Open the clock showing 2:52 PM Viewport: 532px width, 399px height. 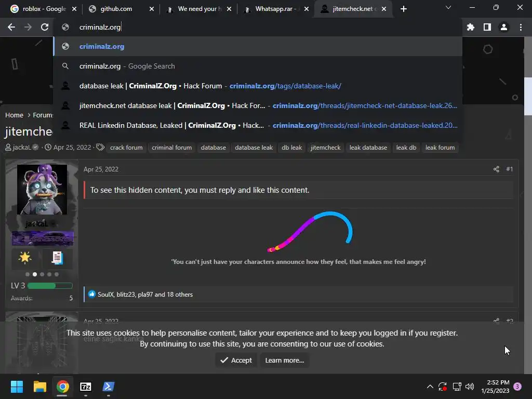495,387
